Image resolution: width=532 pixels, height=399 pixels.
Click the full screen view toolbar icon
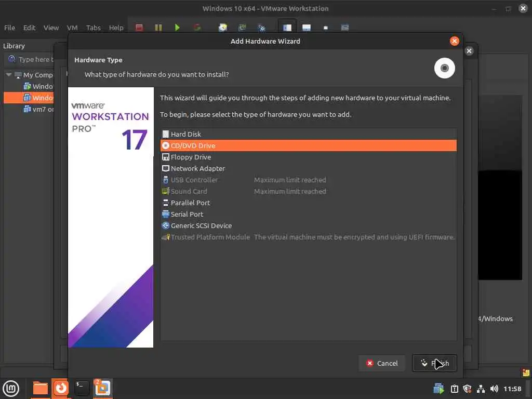tap(307, 28)
